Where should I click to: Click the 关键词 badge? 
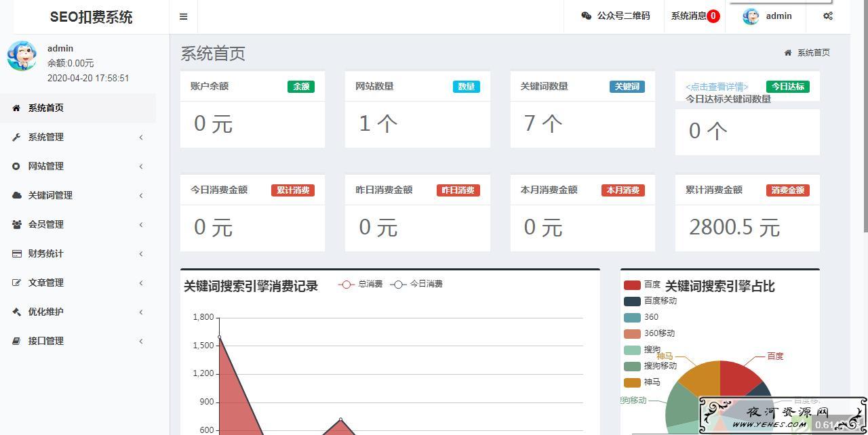627,87
